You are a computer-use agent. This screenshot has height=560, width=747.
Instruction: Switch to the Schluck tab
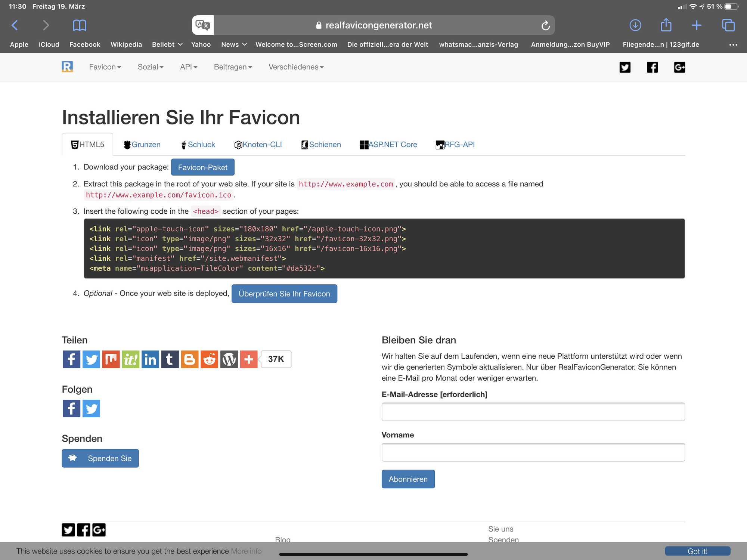[198, 145]
